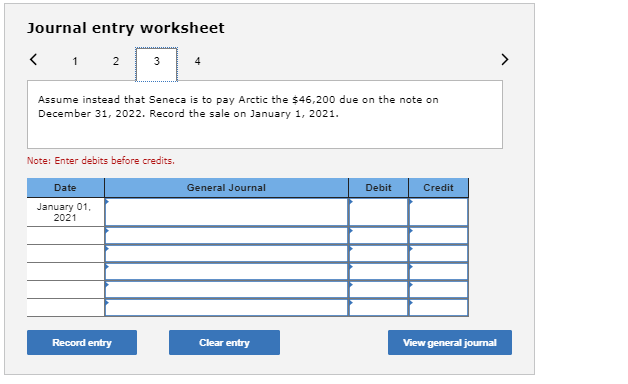Select Debit cell in January 01 row

click(x=378, y=212)
